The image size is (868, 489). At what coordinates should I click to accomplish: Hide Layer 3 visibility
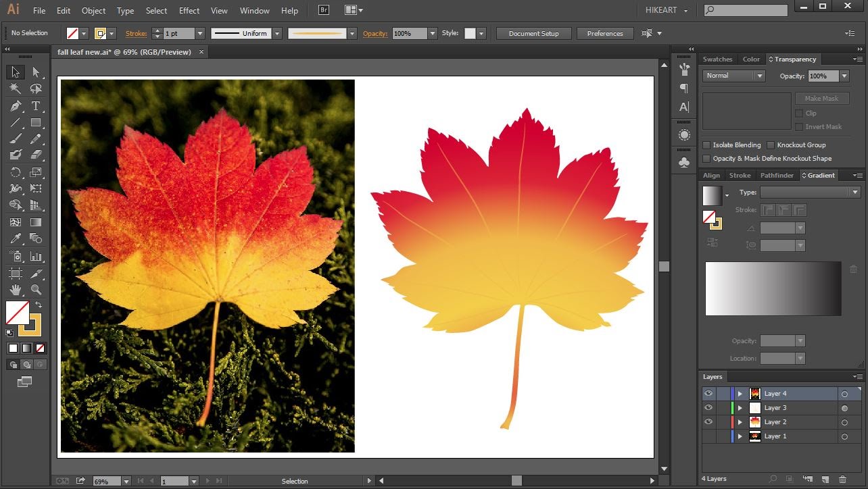[708, 407]
